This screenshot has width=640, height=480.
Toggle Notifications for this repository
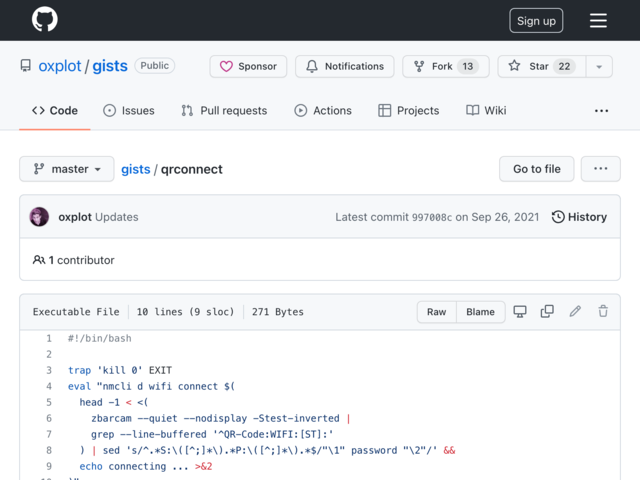tap(344, 67)
